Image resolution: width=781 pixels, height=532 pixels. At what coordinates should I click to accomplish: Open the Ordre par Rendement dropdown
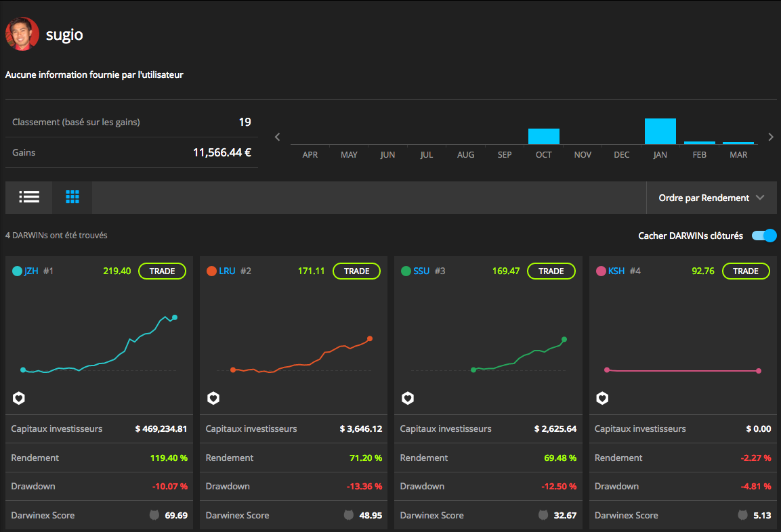tap(711, 198)
